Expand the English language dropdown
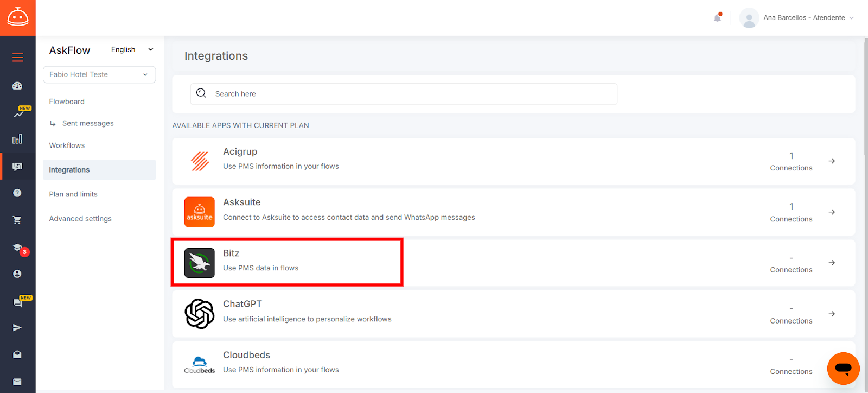868x393 pixels. (132, 49)
